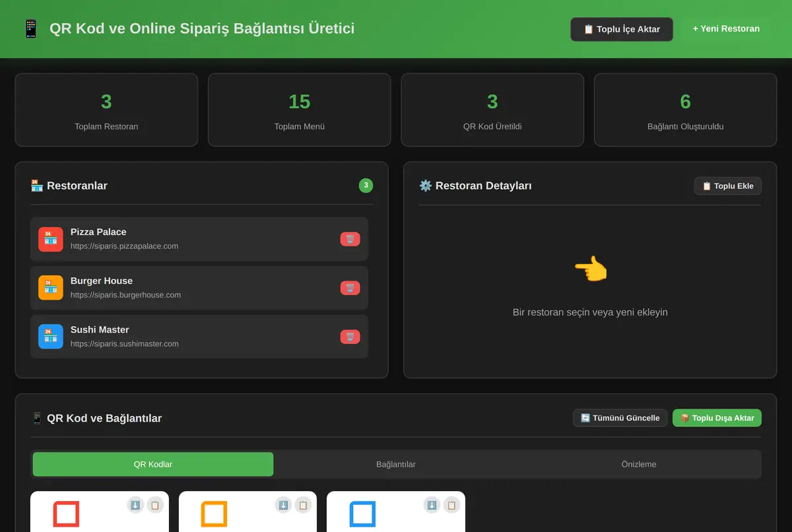This screenshot has width=792, height=532.
Task: Click the red Pizza Palace store icon
Action: (x=51, y=239)
